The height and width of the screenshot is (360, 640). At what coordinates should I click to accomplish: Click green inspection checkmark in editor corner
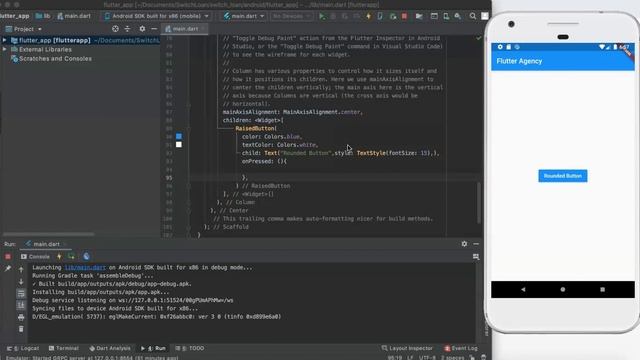pos(479,38)
